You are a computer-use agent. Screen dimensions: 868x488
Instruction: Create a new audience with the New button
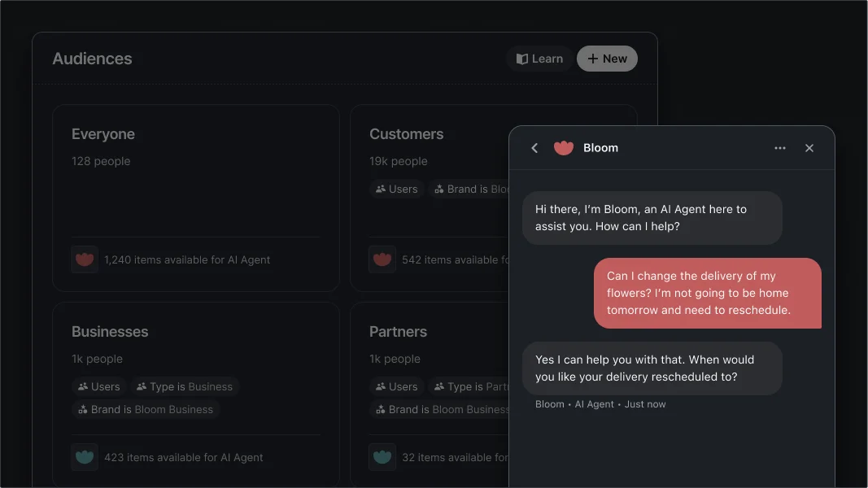[607, 59]
